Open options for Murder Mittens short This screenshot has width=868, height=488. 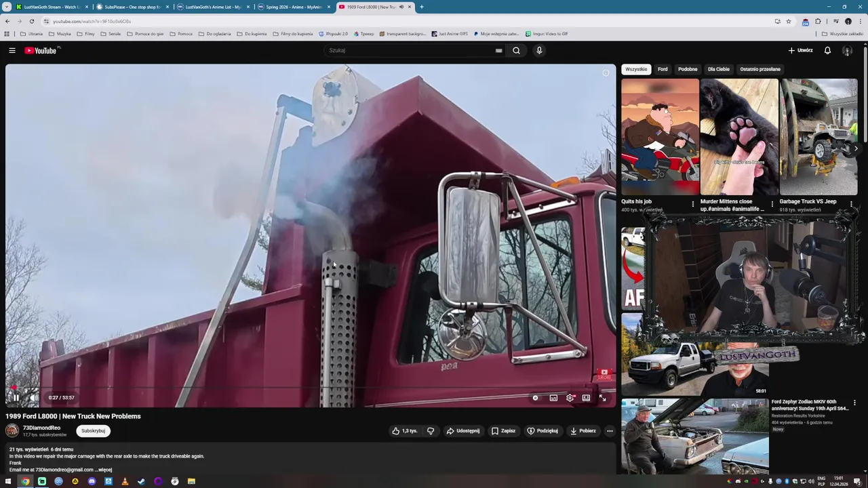tap(772, 203)
